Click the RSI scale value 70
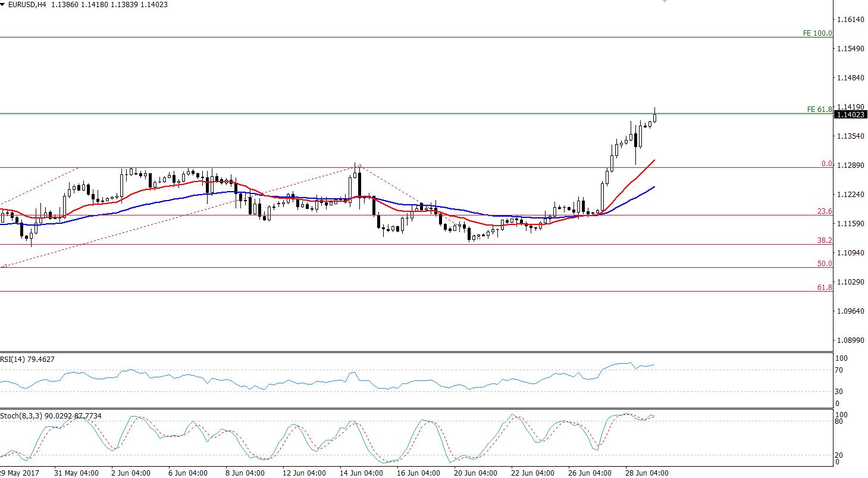 840,370
